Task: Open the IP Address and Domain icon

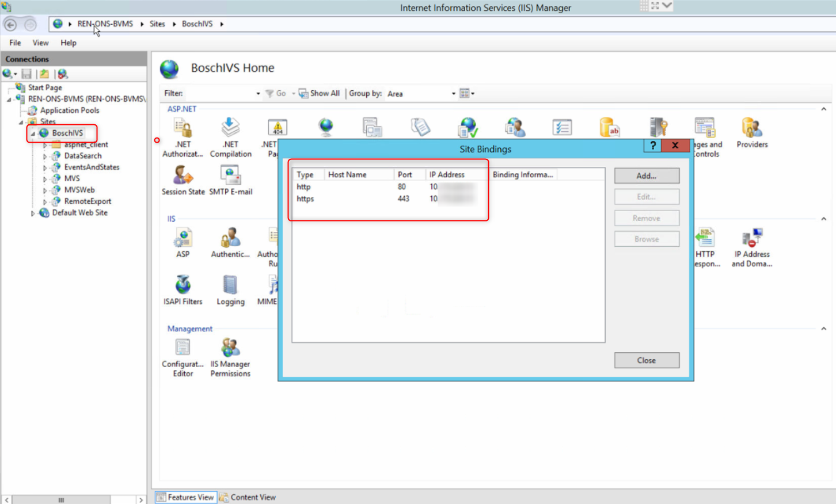Action: click(x=751, y=239)
